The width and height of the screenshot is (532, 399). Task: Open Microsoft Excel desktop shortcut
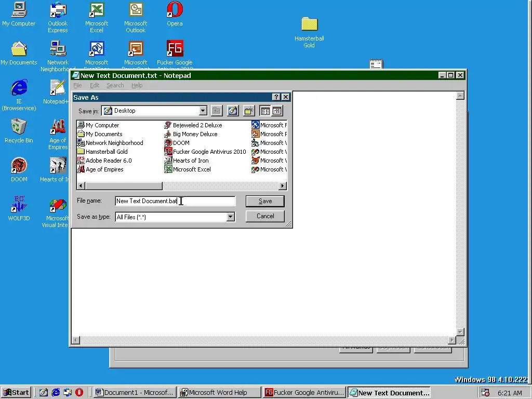tap(96, 17)
